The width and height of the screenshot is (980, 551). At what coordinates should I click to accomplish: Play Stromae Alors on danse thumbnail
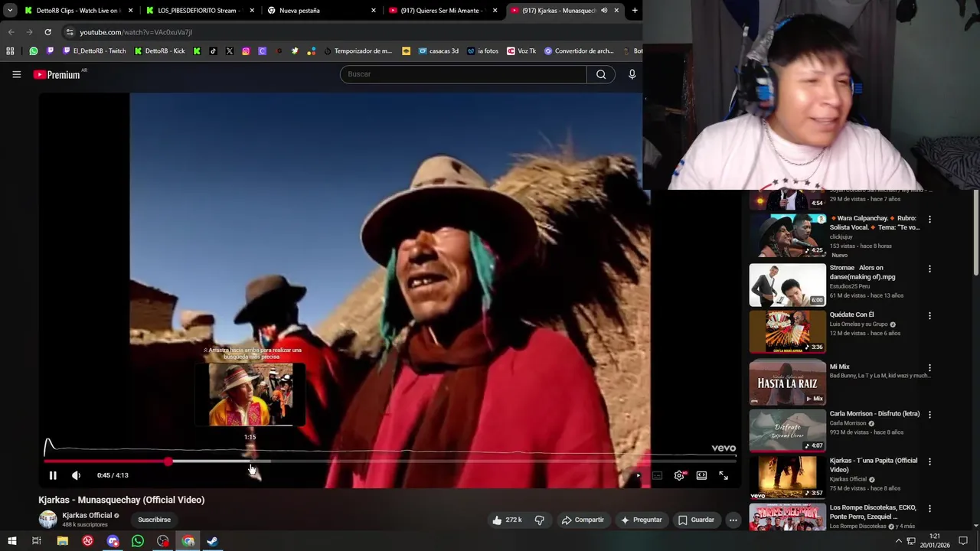(x=787, y=285)
